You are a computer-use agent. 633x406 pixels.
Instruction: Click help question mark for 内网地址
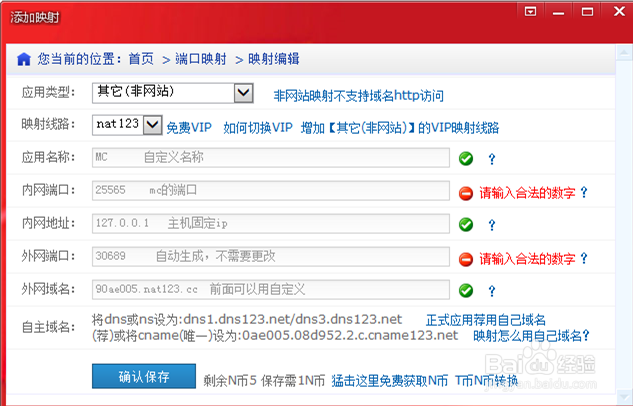(x=491, y=225)
